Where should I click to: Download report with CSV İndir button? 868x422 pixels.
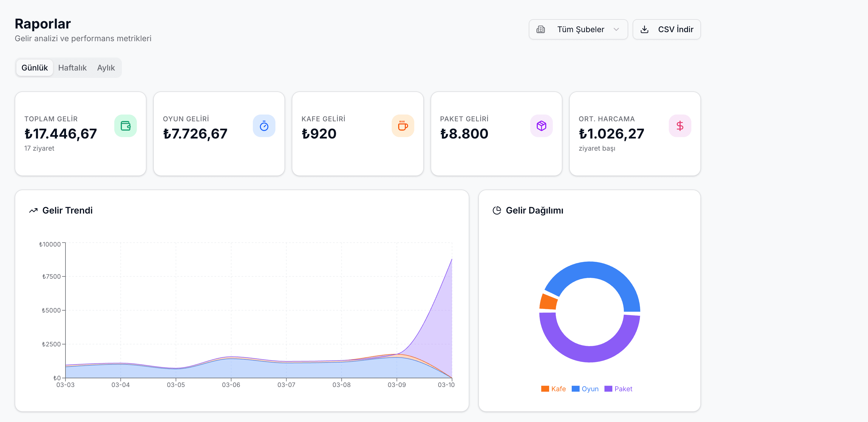666,29
